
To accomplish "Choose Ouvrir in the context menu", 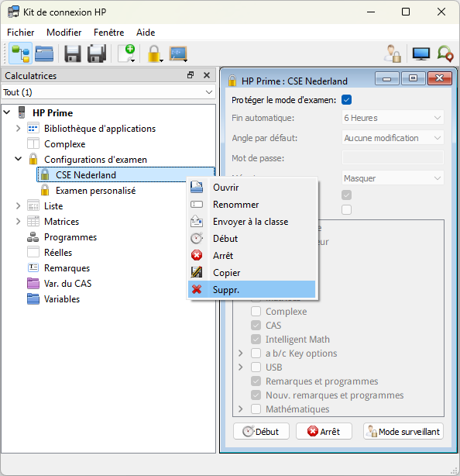I will (x=252, y=188).
